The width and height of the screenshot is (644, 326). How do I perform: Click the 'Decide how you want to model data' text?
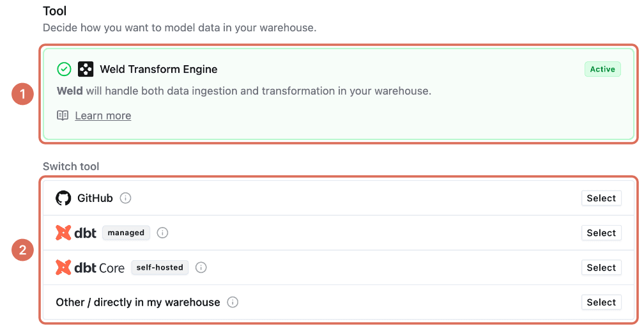tap(180, 28)
